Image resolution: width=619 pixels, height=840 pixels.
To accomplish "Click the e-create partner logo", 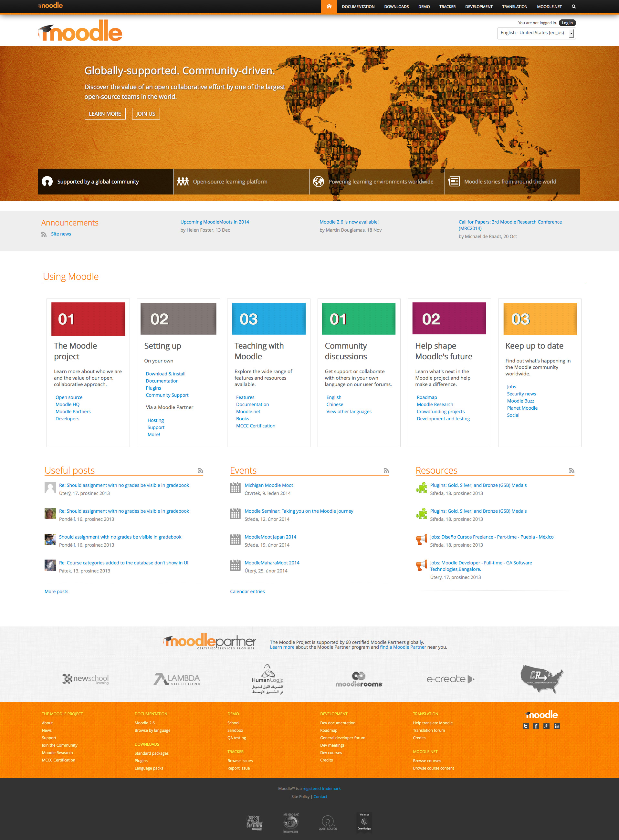I will [x=450, y=679].
